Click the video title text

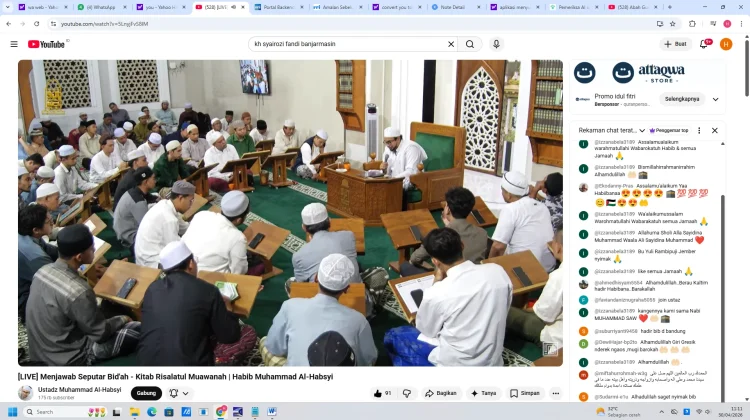(x=175, y=376)
